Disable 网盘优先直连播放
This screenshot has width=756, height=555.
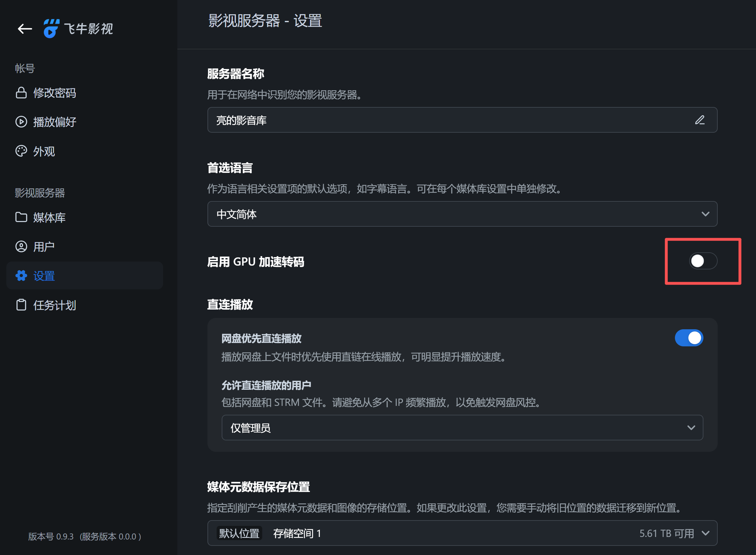coord(689,338)
